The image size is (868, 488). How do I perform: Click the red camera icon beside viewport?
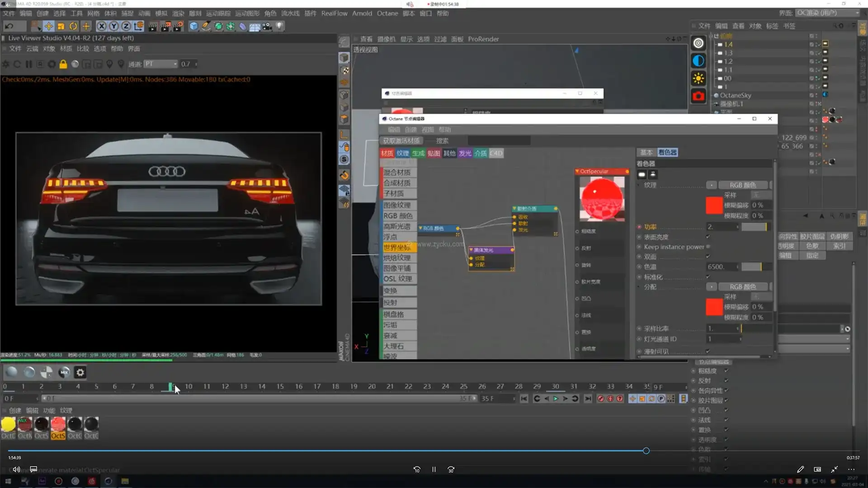698,96
